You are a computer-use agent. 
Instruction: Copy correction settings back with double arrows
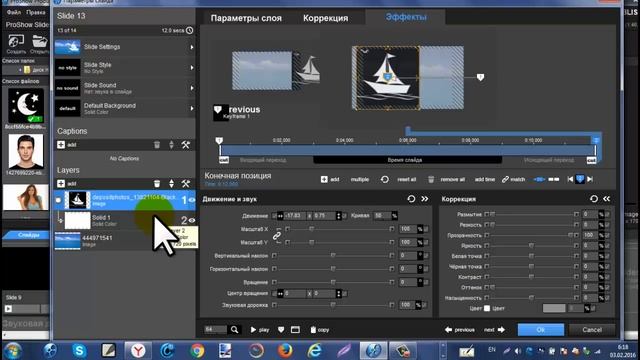point(607,199)
